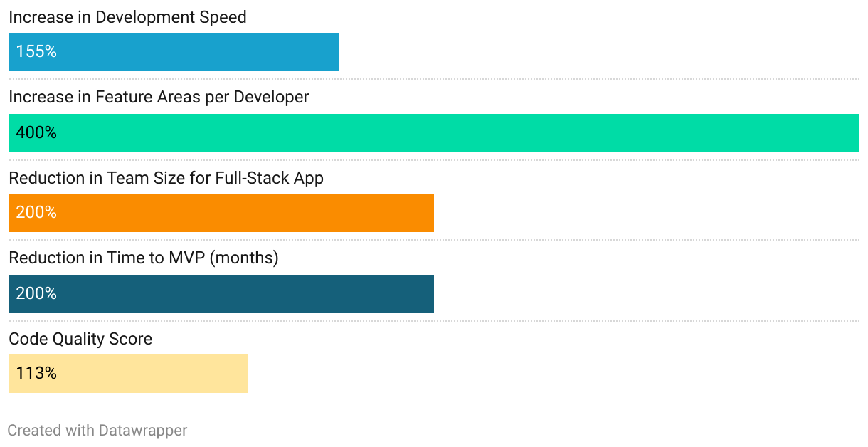Select the Reduction in Team Size for Full-Stack App heading

166,178
